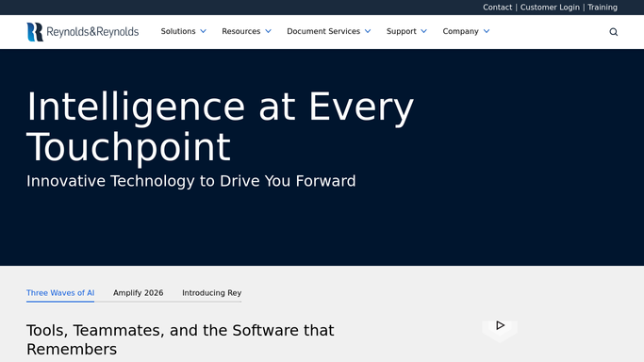Open the Company menu

coord(460,31)
